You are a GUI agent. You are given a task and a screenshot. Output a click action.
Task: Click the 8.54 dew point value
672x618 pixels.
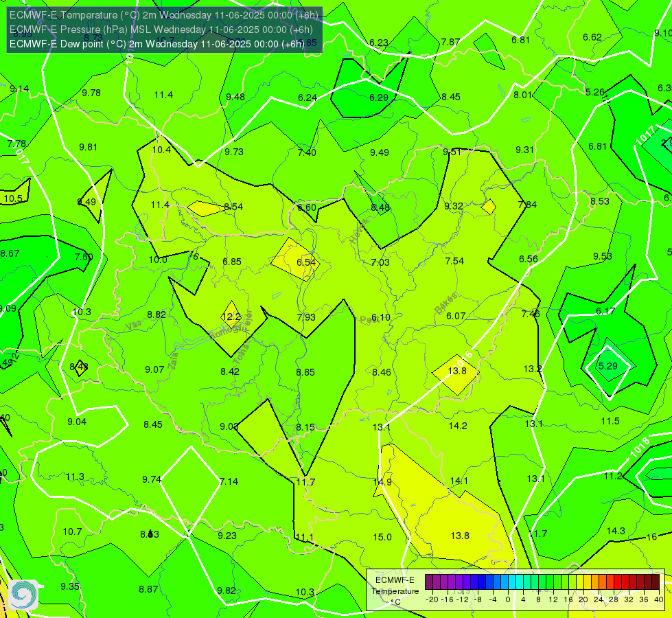click(x=233, y=207)
